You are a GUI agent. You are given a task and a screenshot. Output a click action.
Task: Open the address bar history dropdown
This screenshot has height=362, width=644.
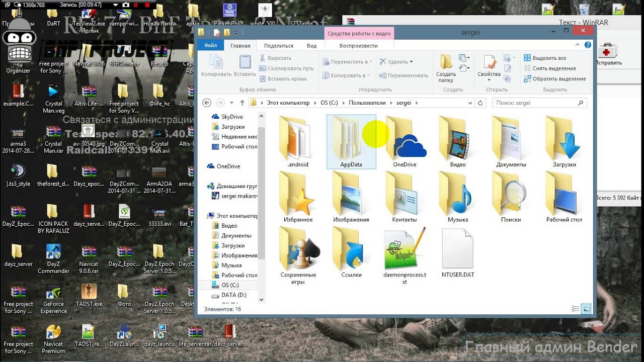click(x=470, y=103)
